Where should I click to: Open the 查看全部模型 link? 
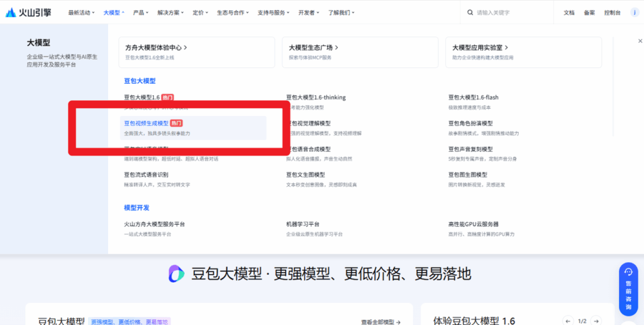[x=380, y=322]
